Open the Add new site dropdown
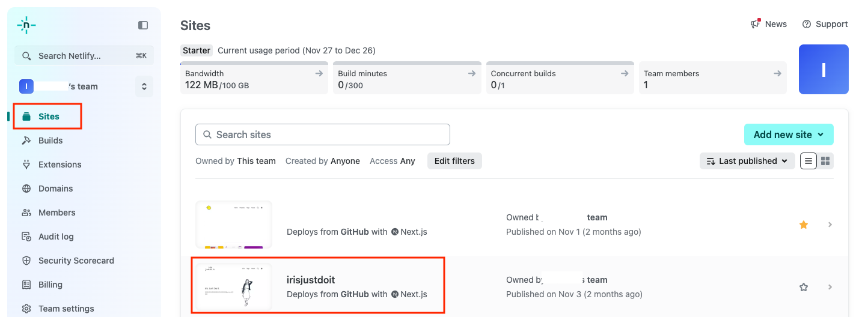This screenshot has height=317, width=868. click(x=788, y=134)
